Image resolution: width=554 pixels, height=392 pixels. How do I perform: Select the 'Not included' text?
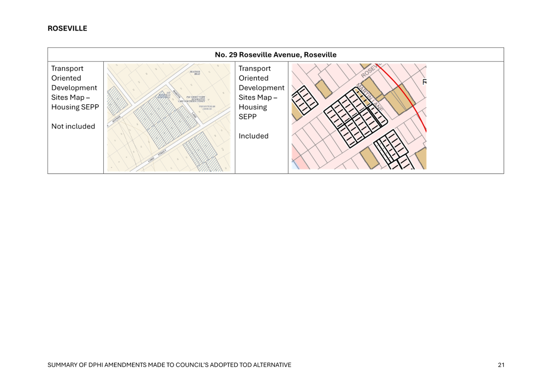coord(73,126)
